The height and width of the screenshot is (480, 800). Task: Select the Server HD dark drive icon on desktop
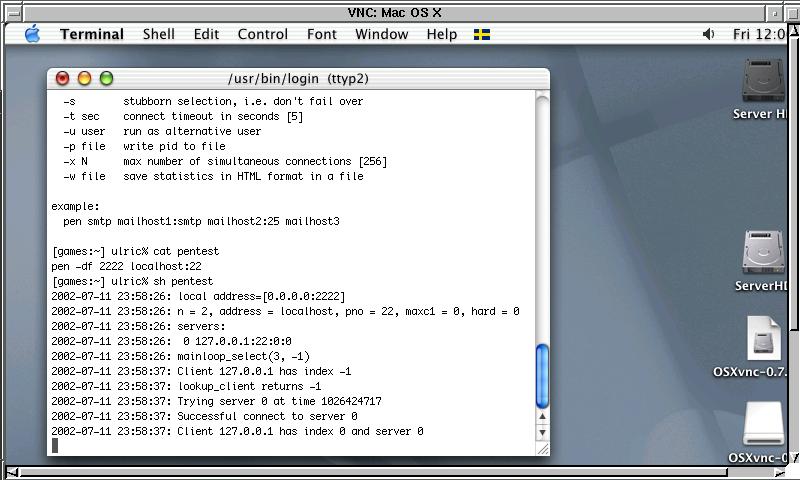(763, 81)
